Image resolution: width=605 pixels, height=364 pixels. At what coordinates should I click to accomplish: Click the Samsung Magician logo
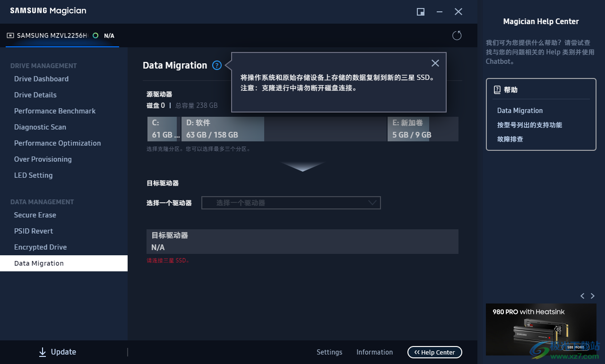pos(47,10)
